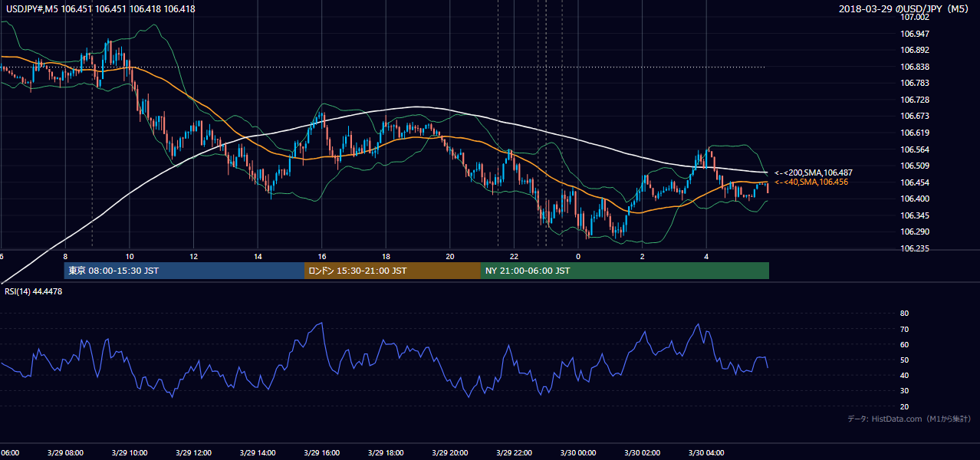
Task: Click hour label 8 above Tokyo session bar
Action: [65, 257]
